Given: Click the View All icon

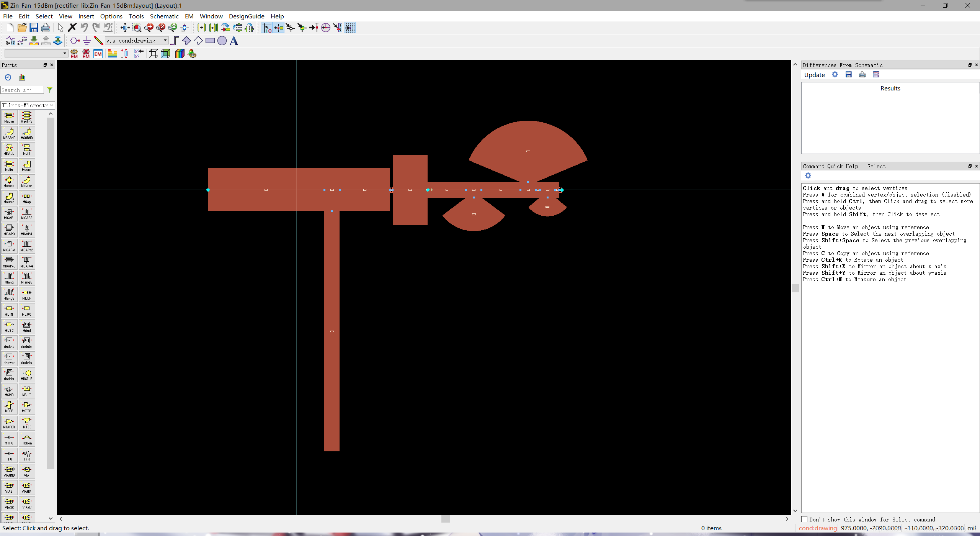Looking at the screenshot, I should 125,28.
